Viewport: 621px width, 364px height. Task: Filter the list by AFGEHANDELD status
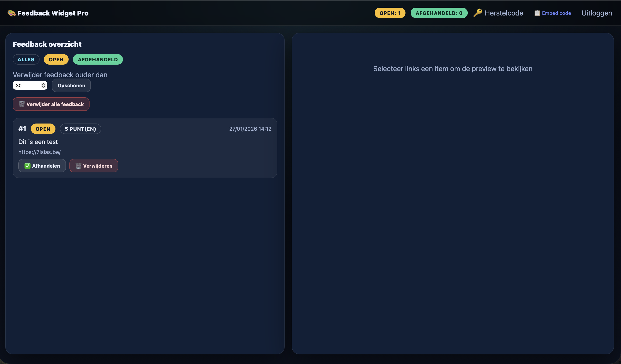[x=98, y=59]
